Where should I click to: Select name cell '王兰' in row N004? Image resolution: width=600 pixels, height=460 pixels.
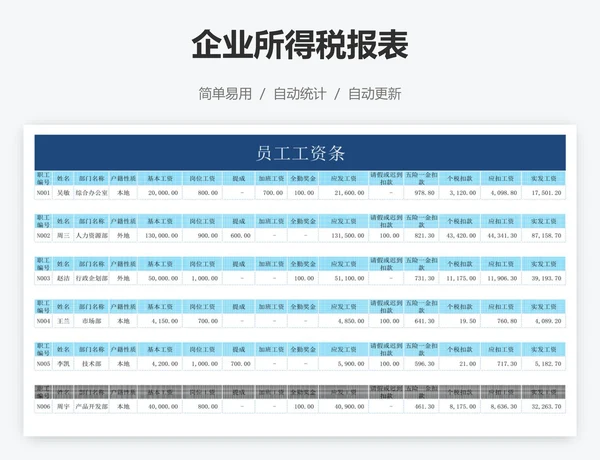tap(63, 321)
